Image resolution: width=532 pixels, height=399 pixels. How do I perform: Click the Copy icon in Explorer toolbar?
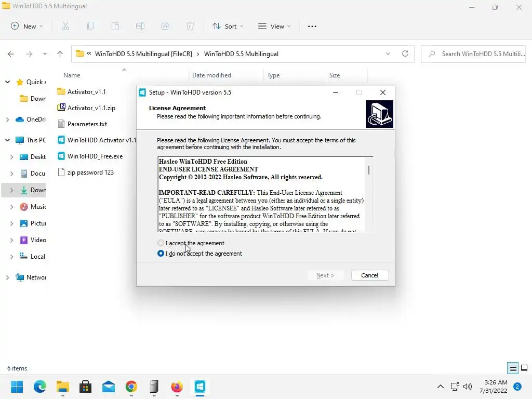90,26
